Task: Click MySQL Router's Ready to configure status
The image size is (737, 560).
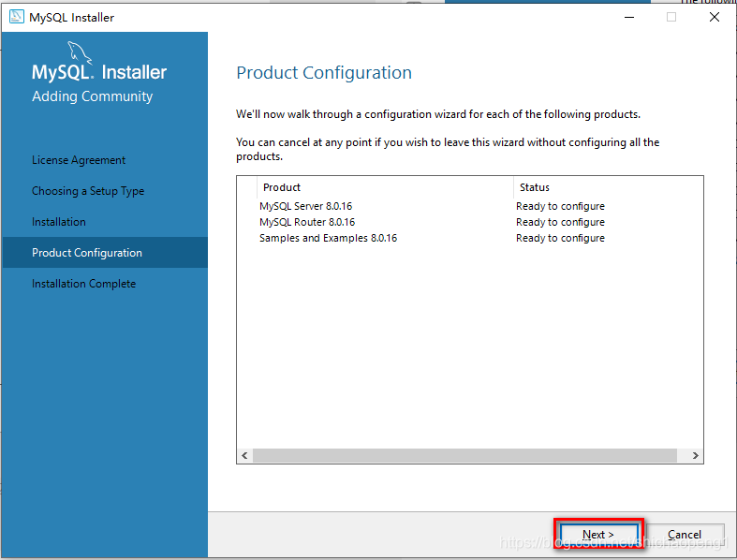Action: 560,222
